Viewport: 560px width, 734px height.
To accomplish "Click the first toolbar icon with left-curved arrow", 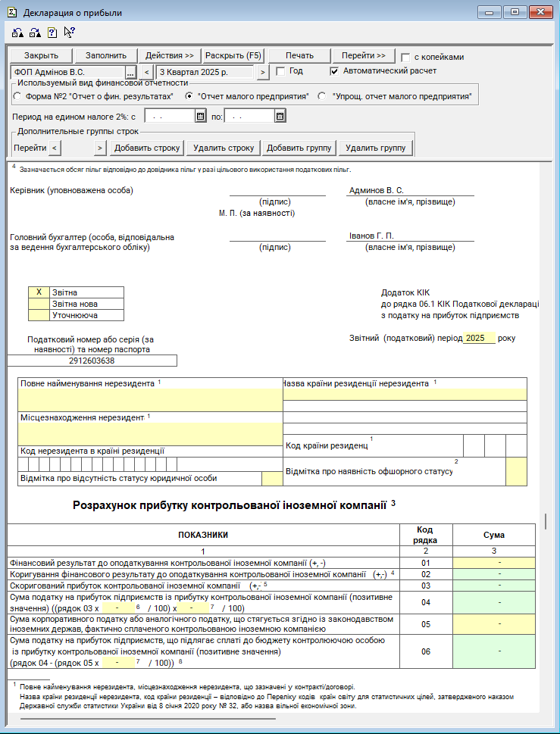I will click(17, 33).
